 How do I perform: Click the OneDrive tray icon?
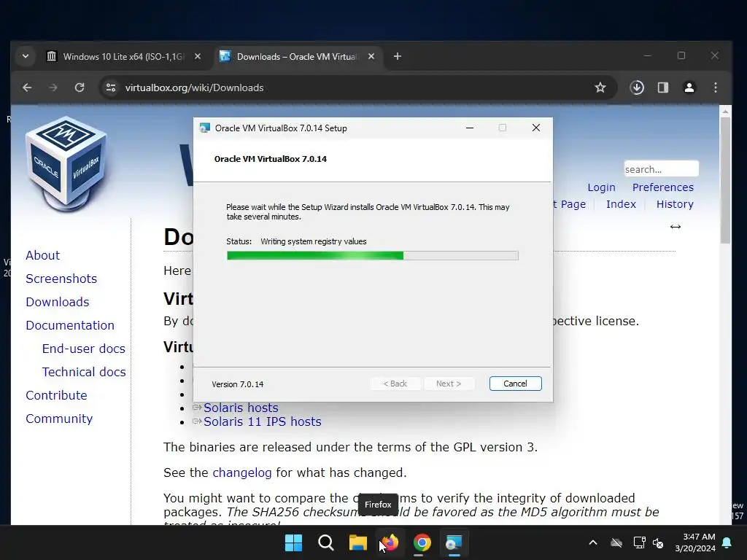tap(616, 542)
